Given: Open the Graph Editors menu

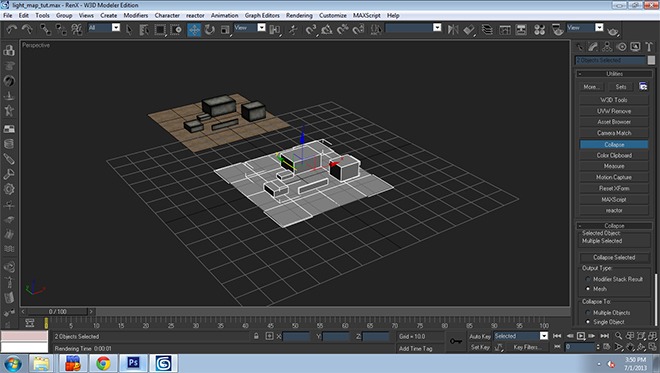Looking at the screenshot, I should point(262,16).
